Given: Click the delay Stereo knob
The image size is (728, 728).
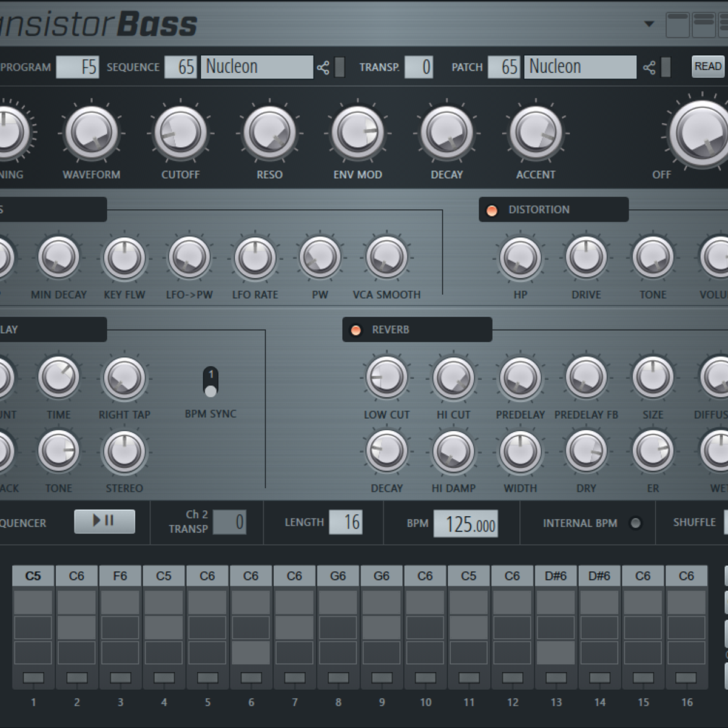Looking at the screenshot, I should coord(124,452).
